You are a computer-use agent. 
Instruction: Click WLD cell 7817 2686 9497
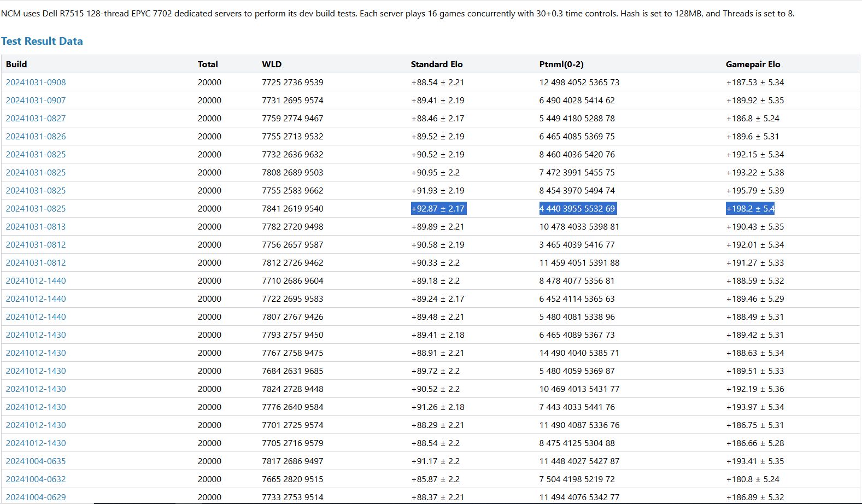pos(292,461)
